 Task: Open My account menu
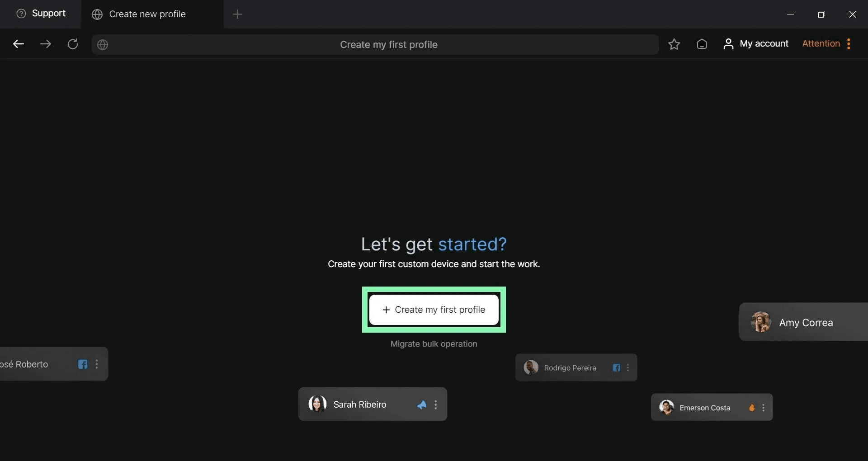pyautogui.click(x=755, y=44)
